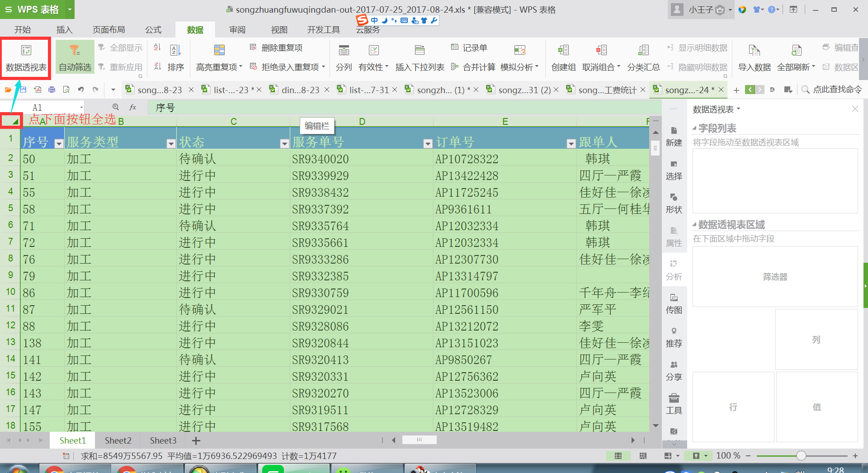Switch to Sheet2 tab
868x473 pixels.
click(x=118, y=440)
